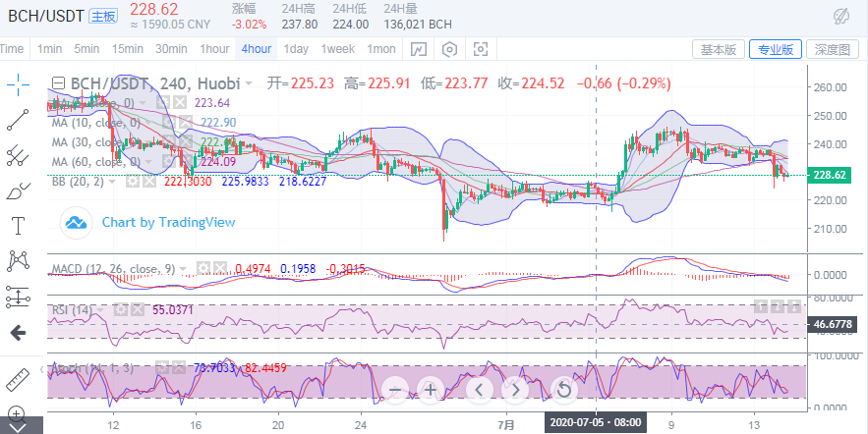Shift chart left with arrow button
Image resolution: width=868 pixels, height=434 pixels.
tap(480, 390)
